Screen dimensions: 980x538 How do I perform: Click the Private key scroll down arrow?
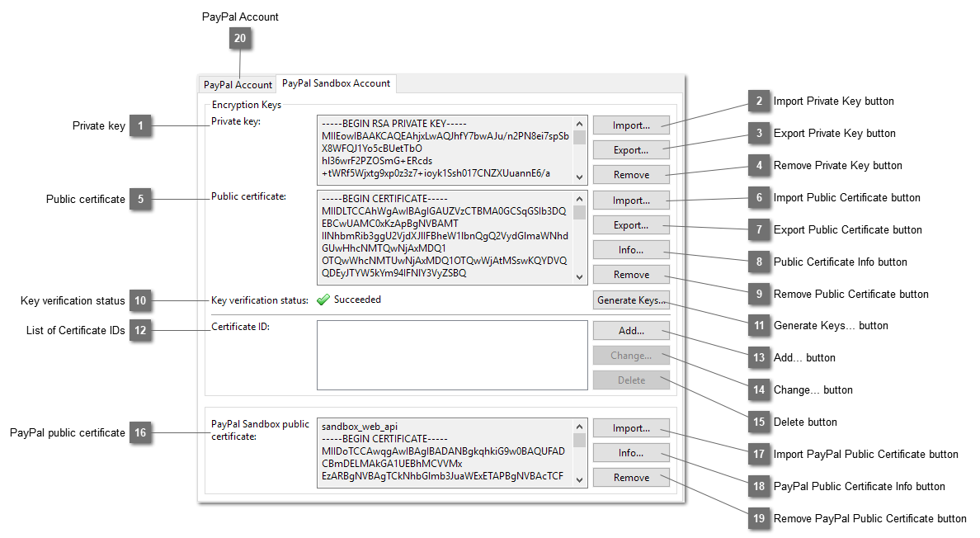(x=579, y=177)
